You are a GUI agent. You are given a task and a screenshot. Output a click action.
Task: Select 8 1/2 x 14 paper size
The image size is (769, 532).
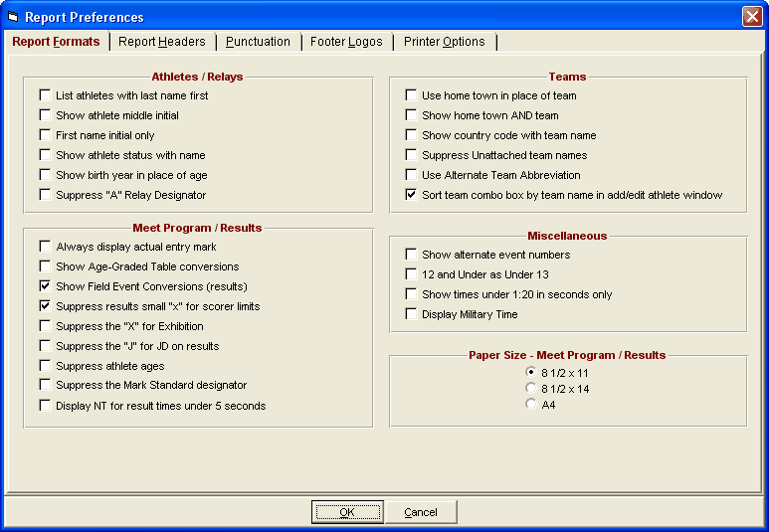[x=530, y=389]
